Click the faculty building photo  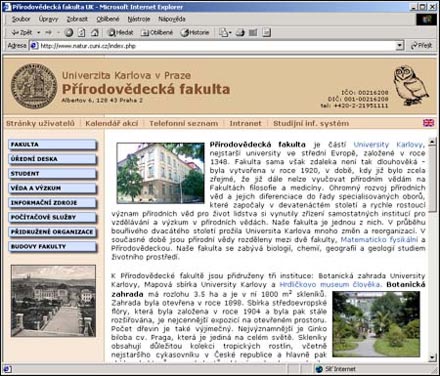[x=160, y=173]
